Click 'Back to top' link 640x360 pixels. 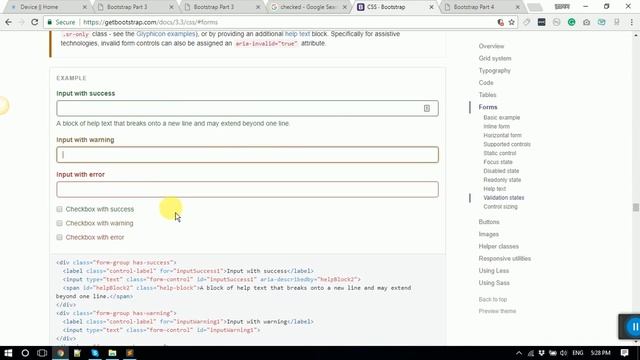pos(493,300)
